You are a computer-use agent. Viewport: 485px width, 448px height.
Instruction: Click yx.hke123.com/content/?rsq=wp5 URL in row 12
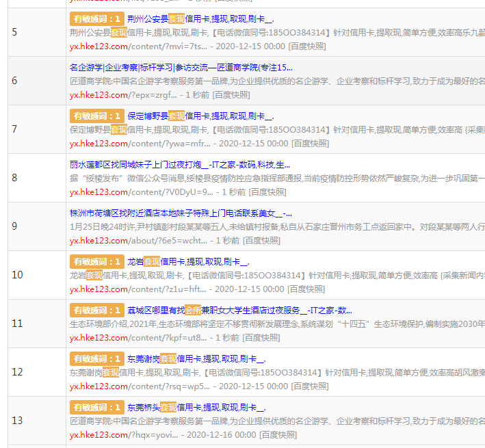[x=140, y=386]
